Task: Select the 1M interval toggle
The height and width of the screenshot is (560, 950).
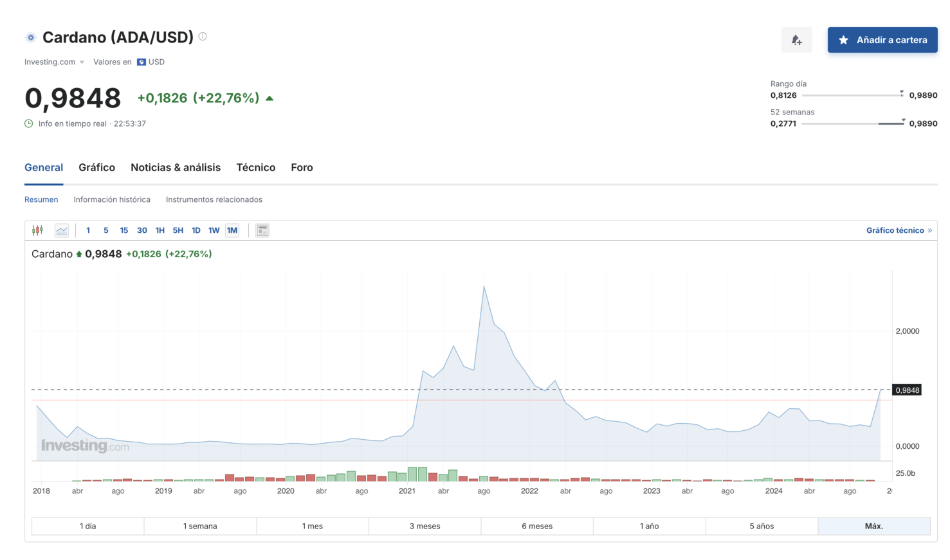Action: tap(232, 230)
